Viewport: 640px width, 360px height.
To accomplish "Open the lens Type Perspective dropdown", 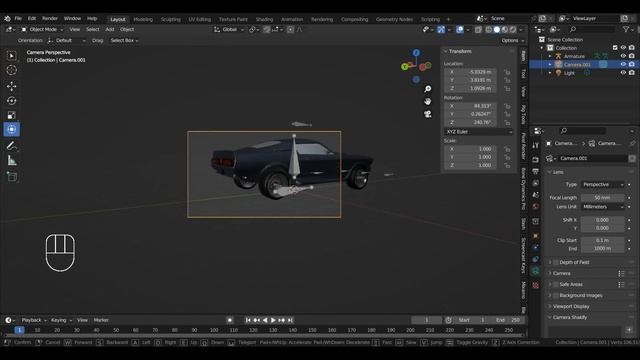I will [x=603, y=184].
